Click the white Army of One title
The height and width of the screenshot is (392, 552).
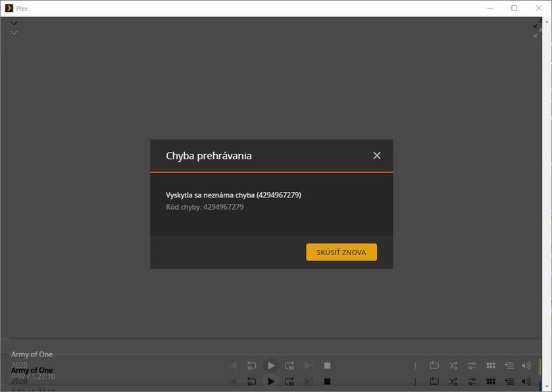(32, 355)
